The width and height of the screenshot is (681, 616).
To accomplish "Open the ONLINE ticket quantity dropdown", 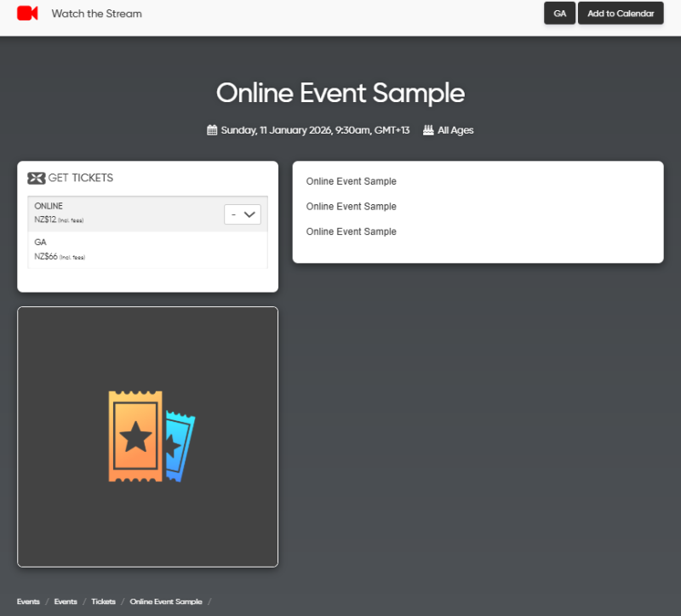I will [243, 214].
